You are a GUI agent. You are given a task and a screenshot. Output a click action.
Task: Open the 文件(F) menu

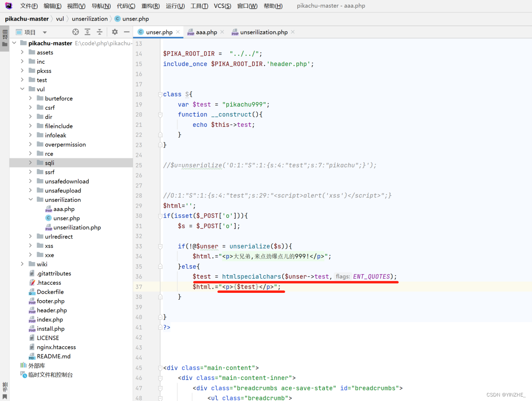(29, 6)
